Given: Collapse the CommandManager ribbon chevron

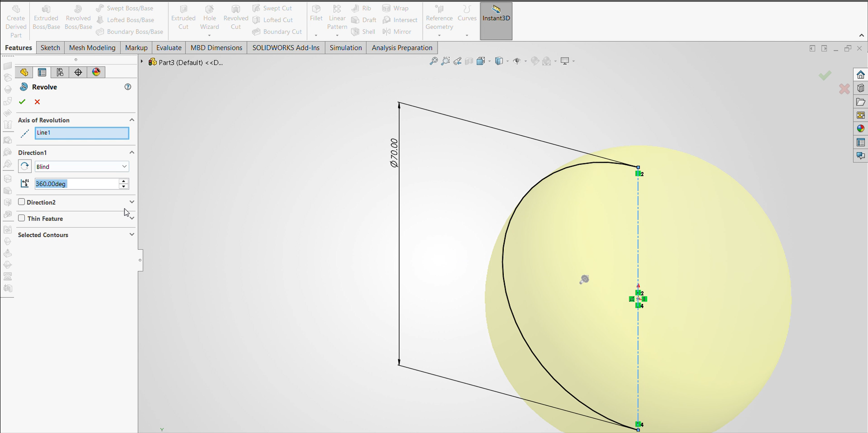Looking at the screenshot, I should tap(861, 35).
